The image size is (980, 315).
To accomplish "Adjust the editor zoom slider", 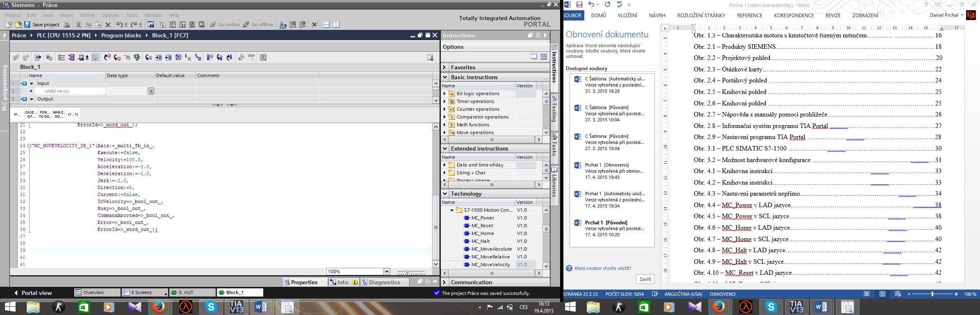I will pos(407,272).
